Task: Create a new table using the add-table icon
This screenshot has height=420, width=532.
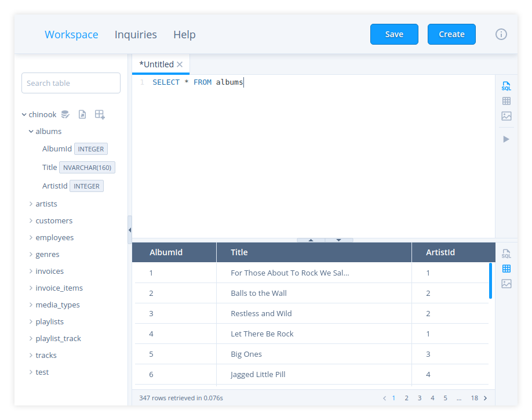Action: coord(99,114)
